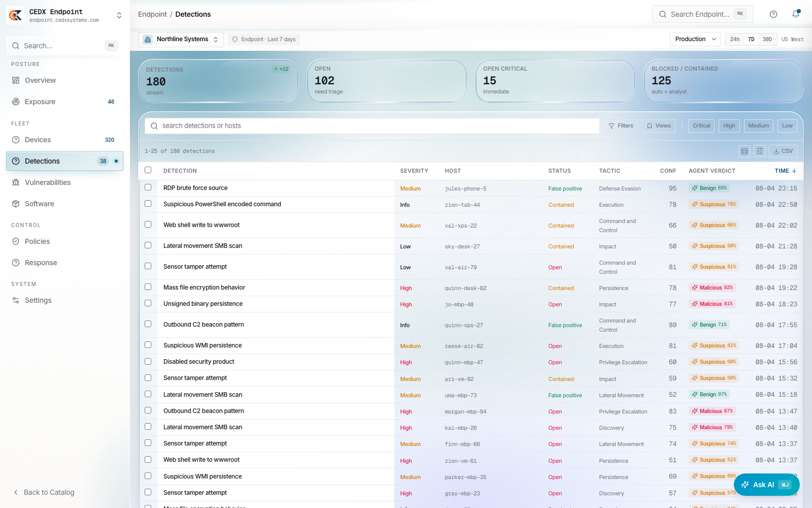Check Disabled security product row
812x508 pixels.
[148, 361]
